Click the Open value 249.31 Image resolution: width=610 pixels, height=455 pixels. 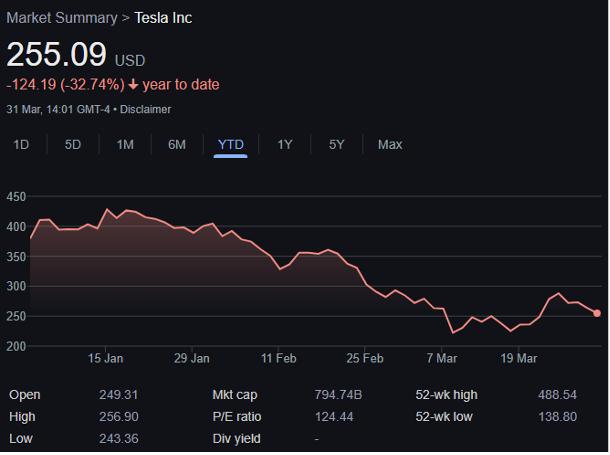tap(118, 395)
